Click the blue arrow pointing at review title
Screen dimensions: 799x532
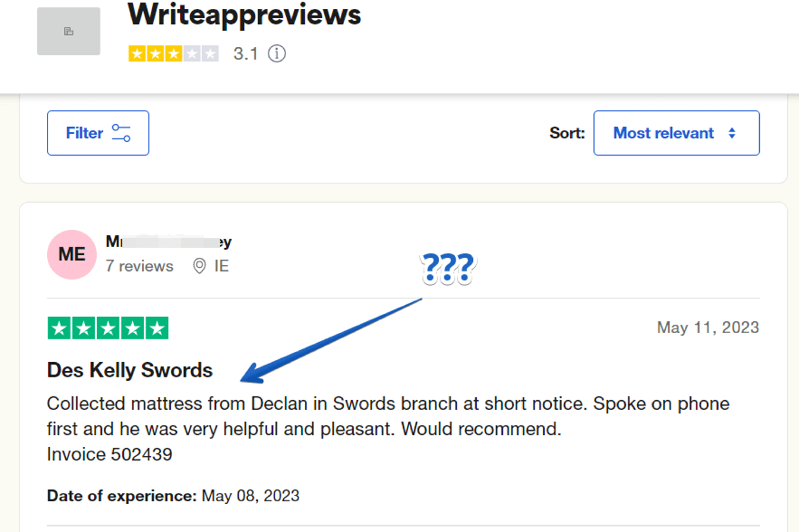pos(330,341)
